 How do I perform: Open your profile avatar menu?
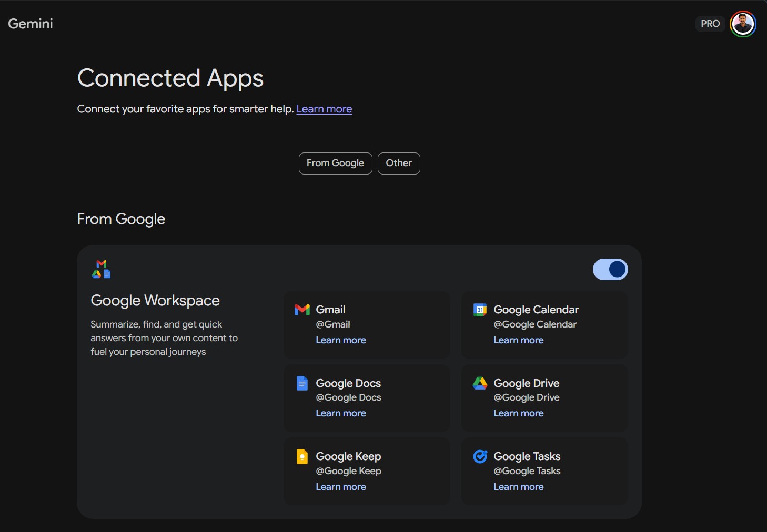point(743,23)
